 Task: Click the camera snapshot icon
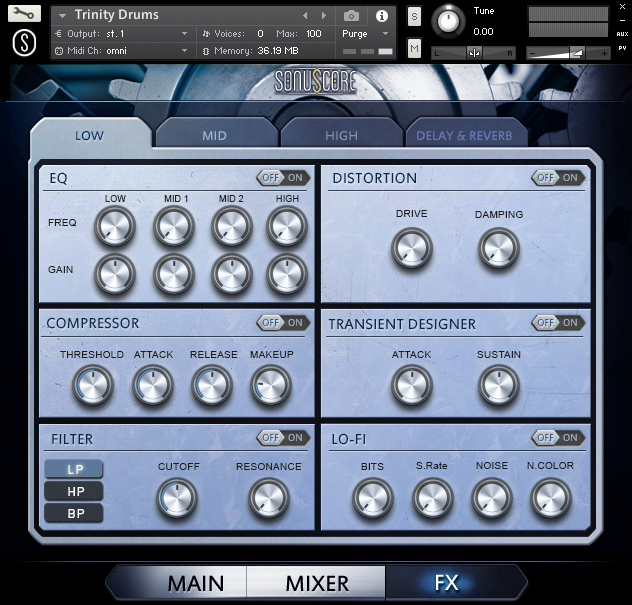(x=352, y=16)
